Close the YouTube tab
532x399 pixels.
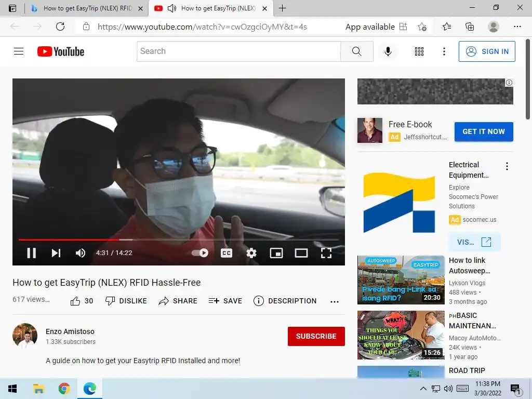pos(265,8)
